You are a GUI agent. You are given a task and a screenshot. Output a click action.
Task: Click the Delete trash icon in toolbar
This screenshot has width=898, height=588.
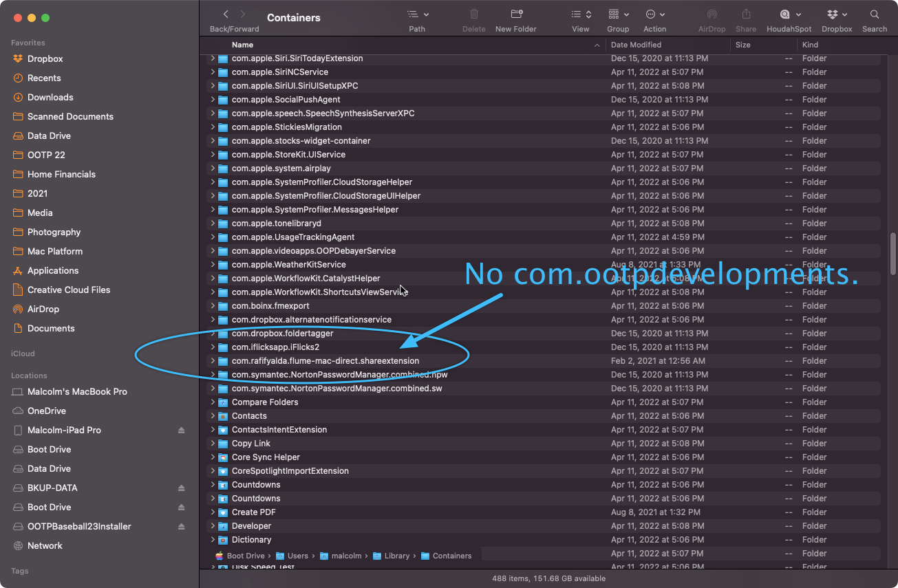(473, 14)
